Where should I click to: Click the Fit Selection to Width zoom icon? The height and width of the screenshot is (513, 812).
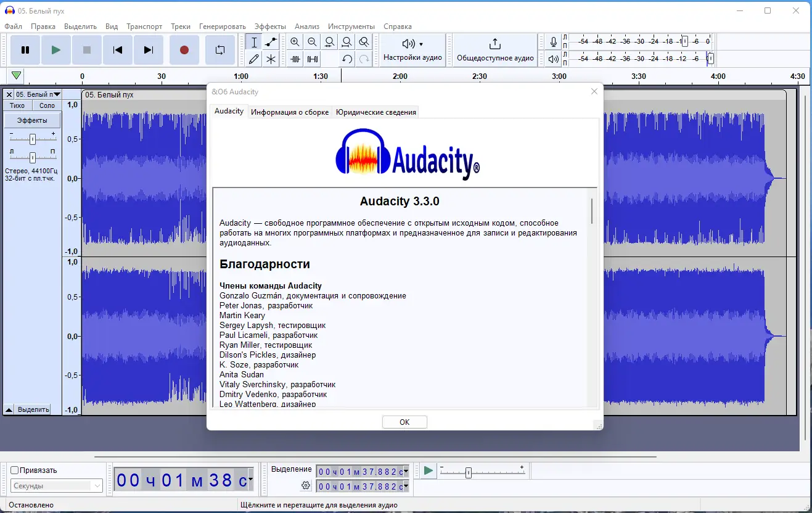pyautogui.click(x=330, y=42)
